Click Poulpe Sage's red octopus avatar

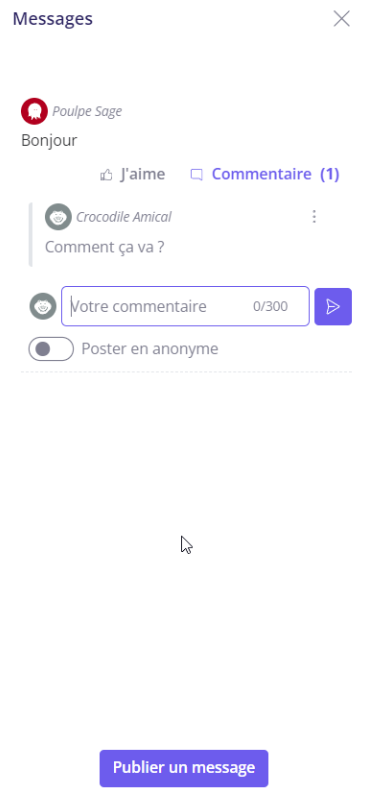point(34,111)
